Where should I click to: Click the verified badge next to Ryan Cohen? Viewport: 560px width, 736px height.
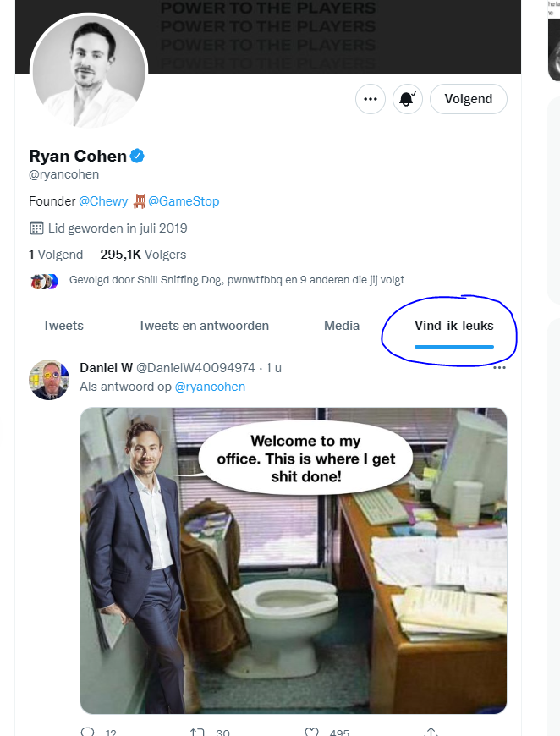136,156
